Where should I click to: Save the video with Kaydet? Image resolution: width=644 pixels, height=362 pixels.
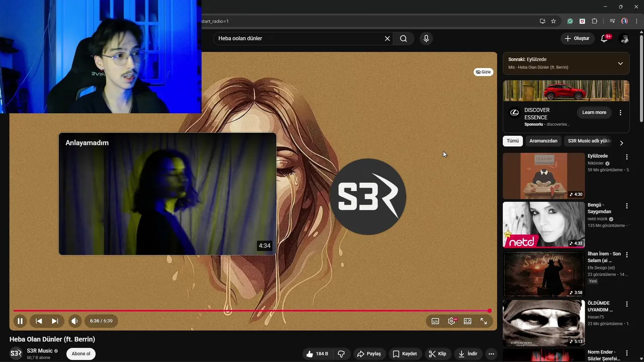pos(405,354)
